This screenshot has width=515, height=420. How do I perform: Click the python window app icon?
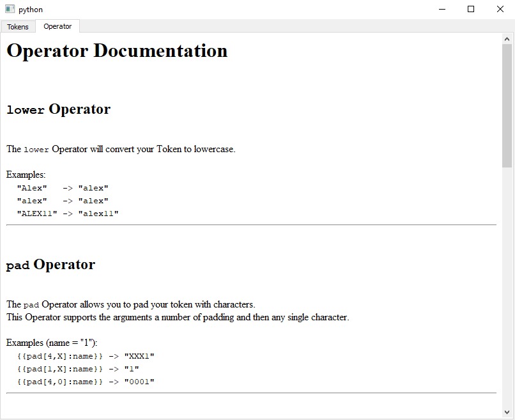pos(10,9)
